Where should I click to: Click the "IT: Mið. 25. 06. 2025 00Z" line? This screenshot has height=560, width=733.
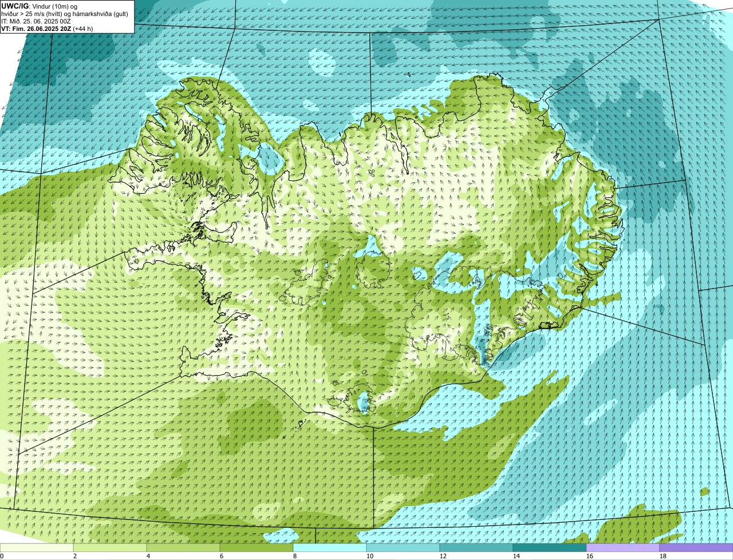click(x=36, y=21)
